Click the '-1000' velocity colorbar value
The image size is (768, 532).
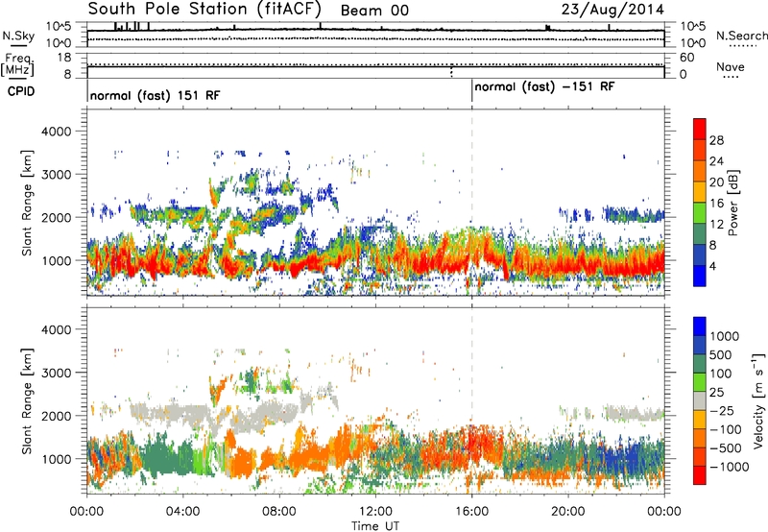(x=729, y=467)
